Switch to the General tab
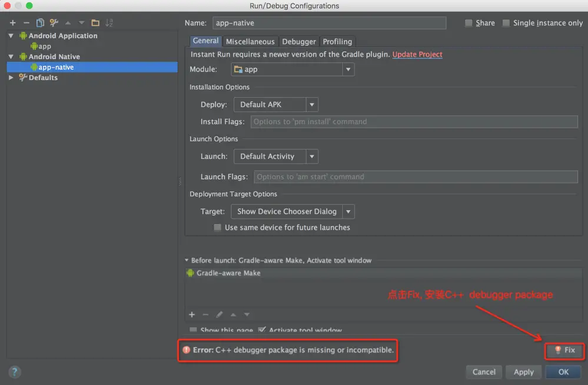This screenshot has height=385, width=588. point(205,41)
